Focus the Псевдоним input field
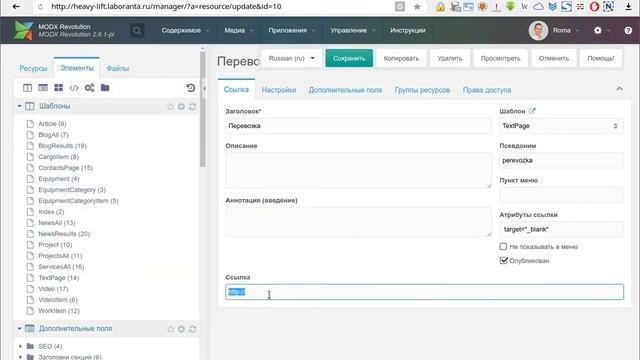 click(x=561, y=160)
